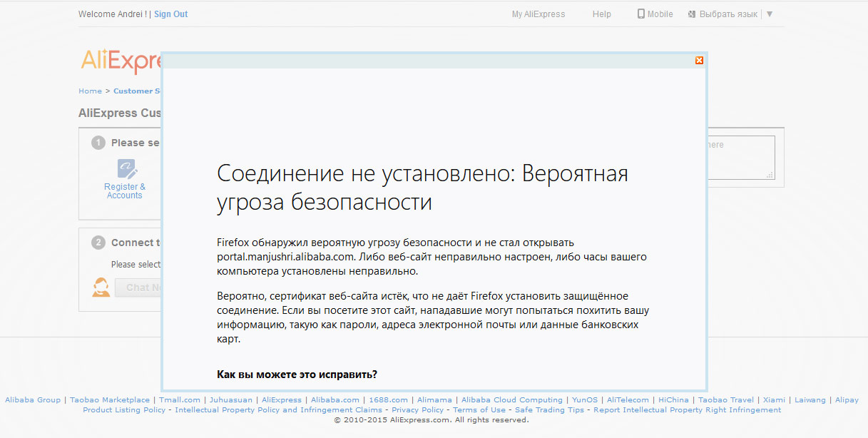Screen dimensions: 868x438
Task: Open YunOS footer link
Action: [x=585, y=400]
